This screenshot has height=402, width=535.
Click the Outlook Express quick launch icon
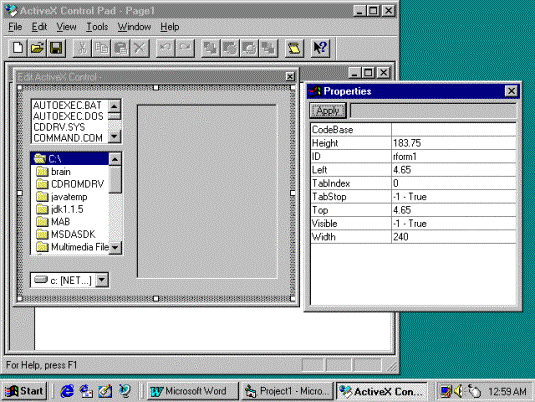click(x=86, y=391)
